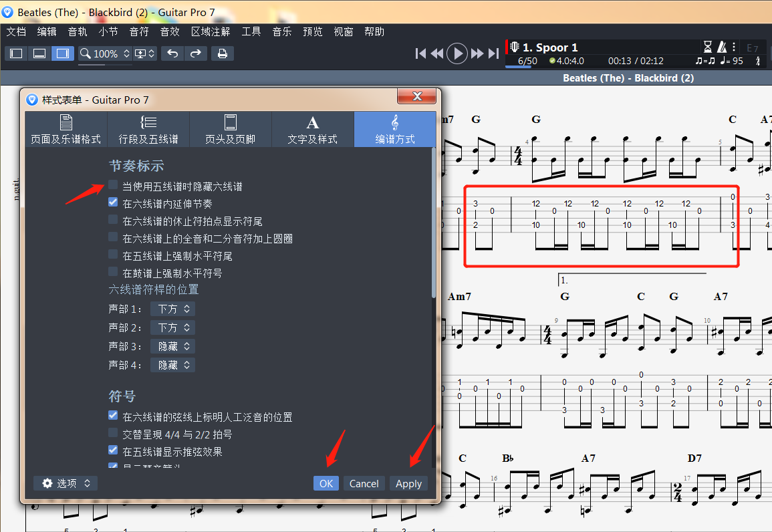Open the 工具 menu
The width and height of the screenshot is (772, 532).
[251, 31]
